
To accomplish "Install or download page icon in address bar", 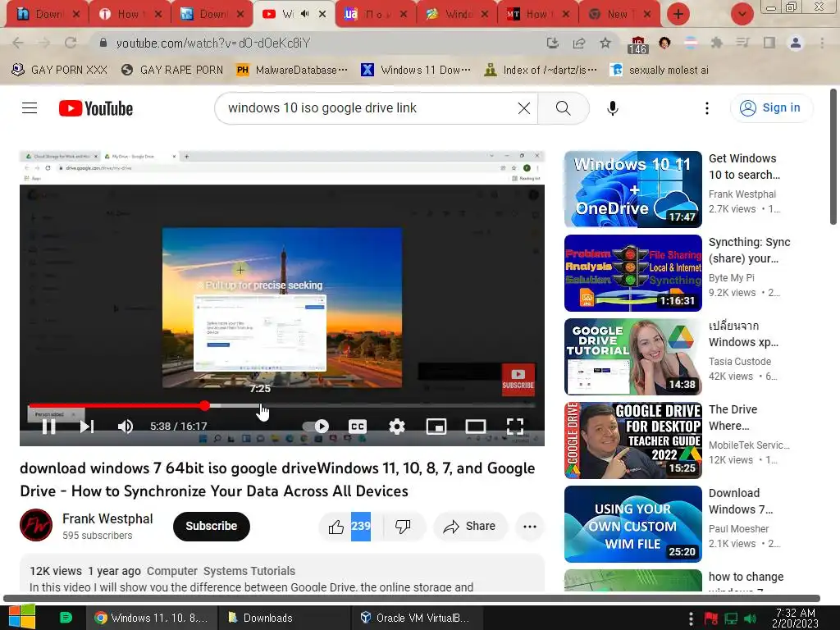I will click(x=553, y=43).
